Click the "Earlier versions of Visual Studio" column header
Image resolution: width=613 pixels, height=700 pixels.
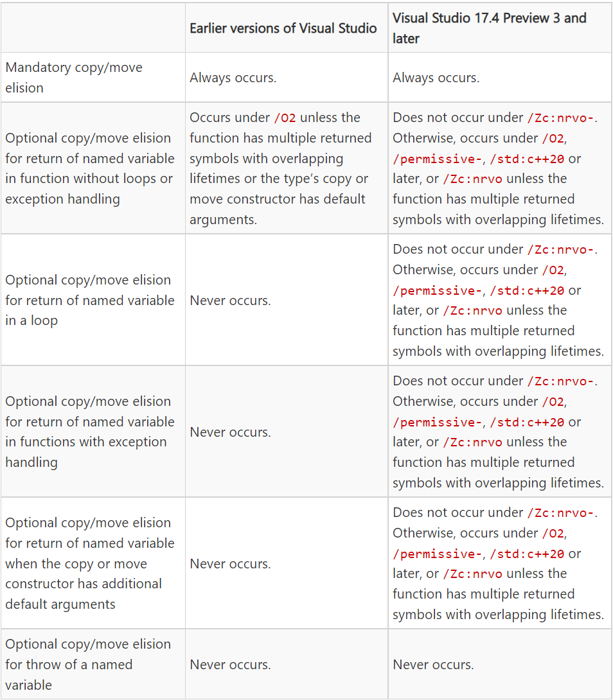(x=283, y=28)
